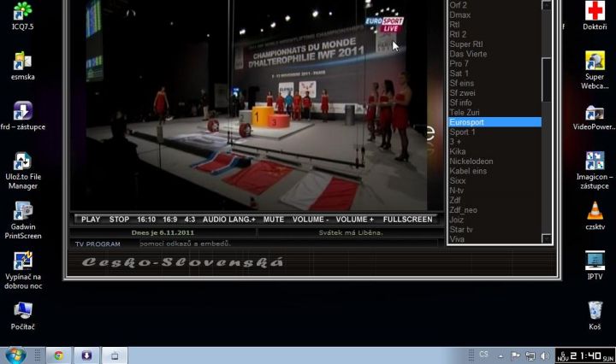The image size is (616, 364).
Task: Open the network tray icon
Action: tap(530, 356)
